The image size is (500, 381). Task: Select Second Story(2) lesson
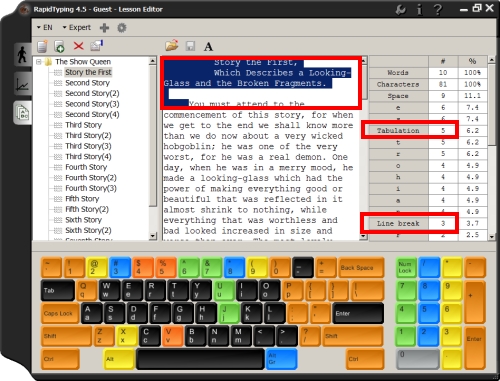point(92,93)
